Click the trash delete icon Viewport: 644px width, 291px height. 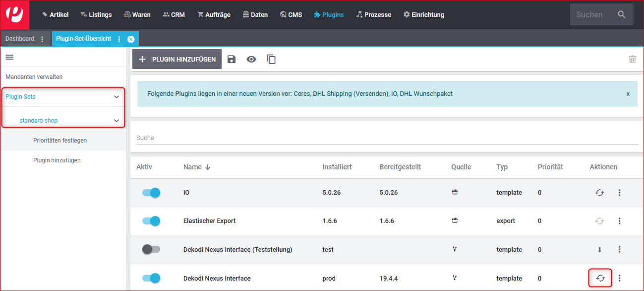click(632, 59)
